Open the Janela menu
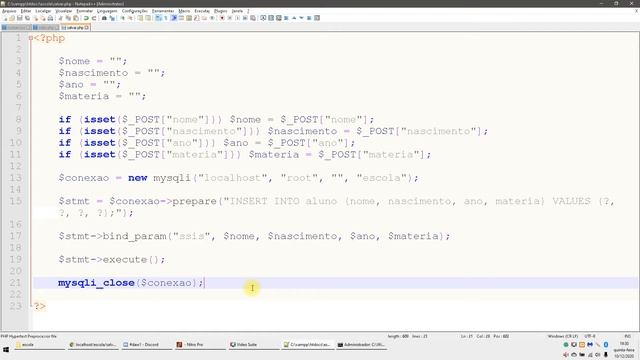This screenshot has height=360, width=640. [237, 11]
